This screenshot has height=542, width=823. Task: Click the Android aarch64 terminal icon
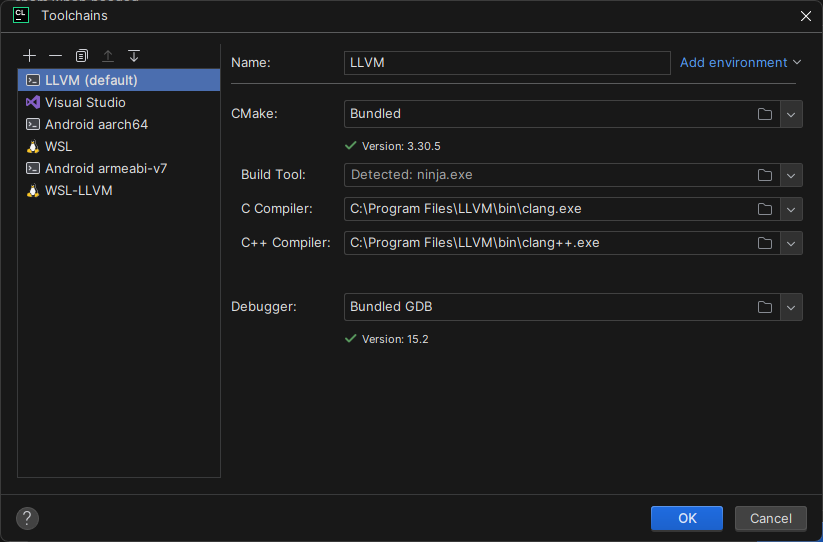(33, 124)
